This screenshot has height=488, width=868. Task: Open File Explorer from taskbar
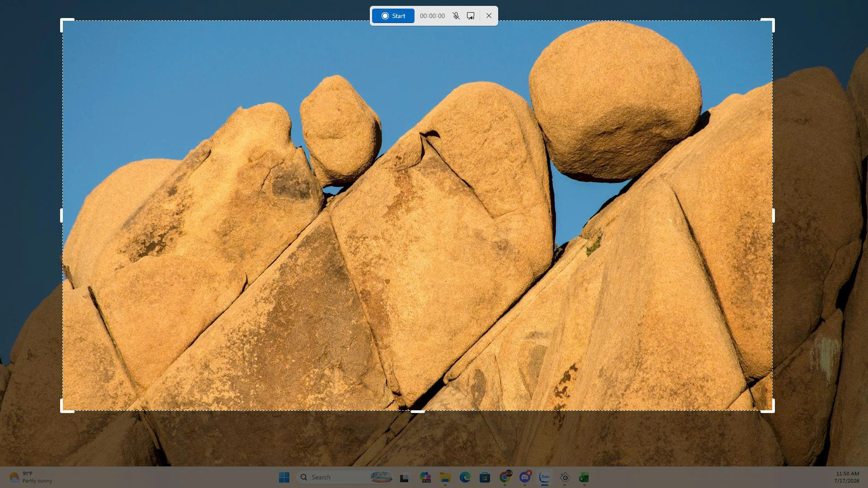pyautogui.click(x=445, y=477)
